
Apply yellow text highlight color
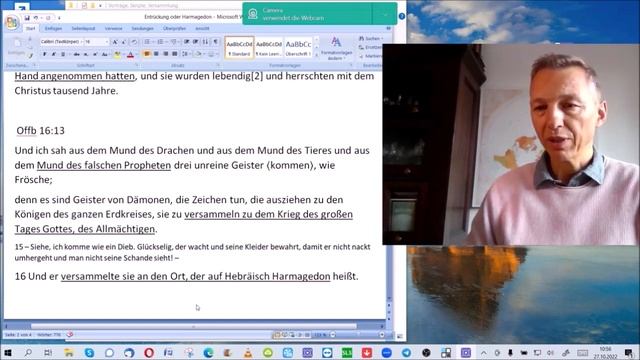(x=117, y=54)
